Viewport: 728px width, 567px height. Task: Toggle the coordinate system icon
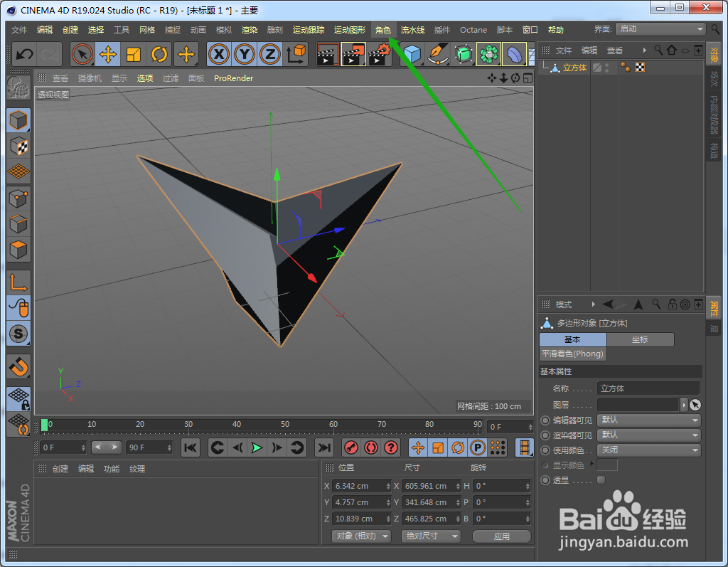[x=296, y=54]
